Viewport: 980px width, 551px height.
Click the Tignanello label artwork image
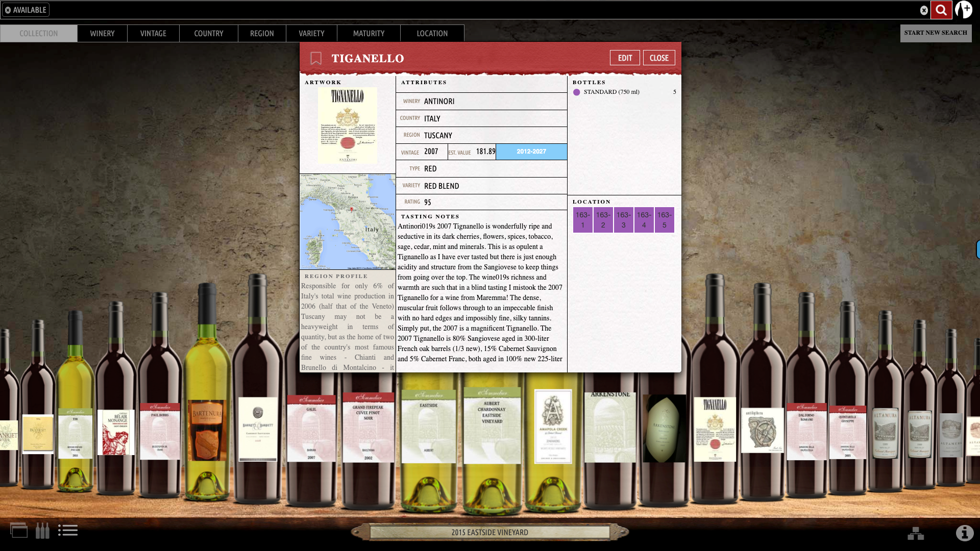(x=348, y=126)
